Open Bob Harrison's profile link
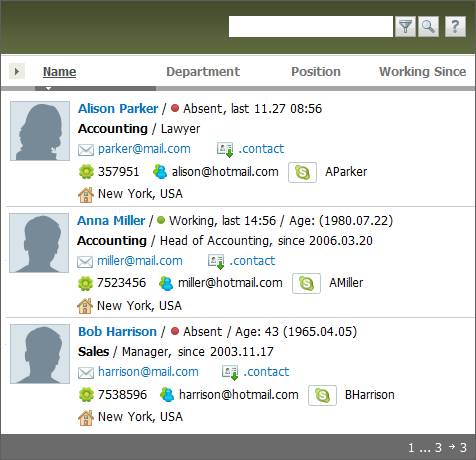476x460 pixels. pyautogui.click(x=117, y=332)
